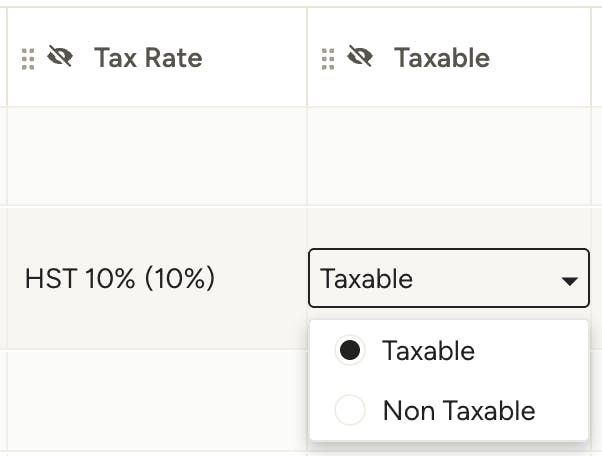
Task: Click the dropdown caret arrow in Taxable field
Action: [x=569, y=281]
